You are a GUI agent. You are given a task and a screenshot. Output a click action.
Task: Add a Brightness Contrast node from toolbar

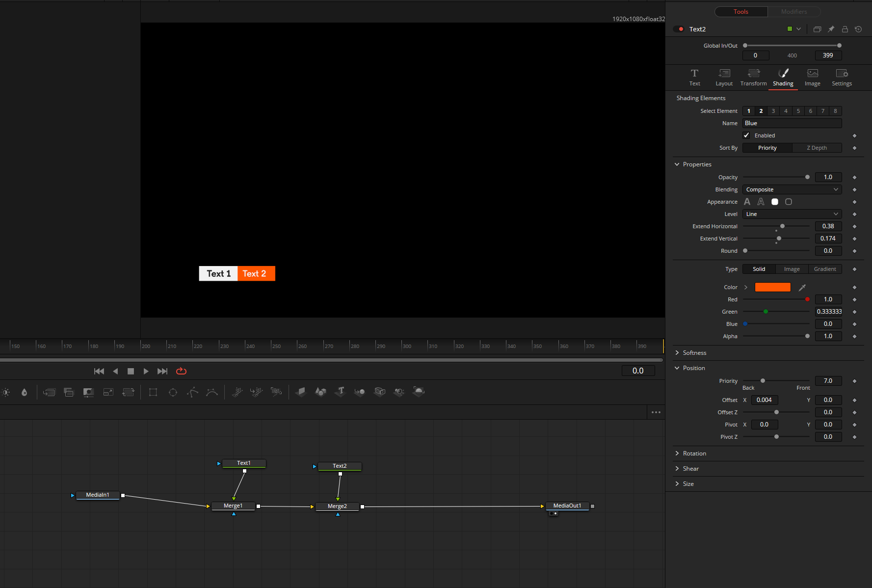pyautogui.click(x=6, y=392)
